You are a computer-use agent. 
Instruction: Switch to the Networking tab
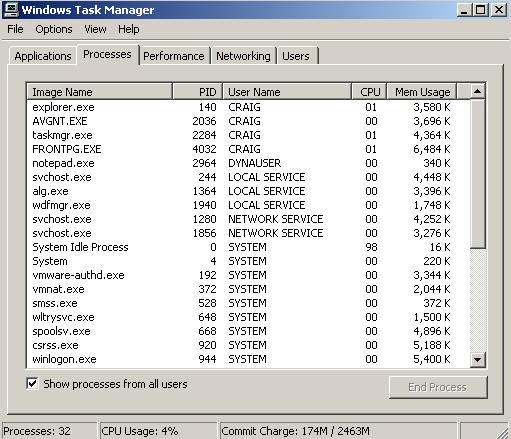click(243, 56)
